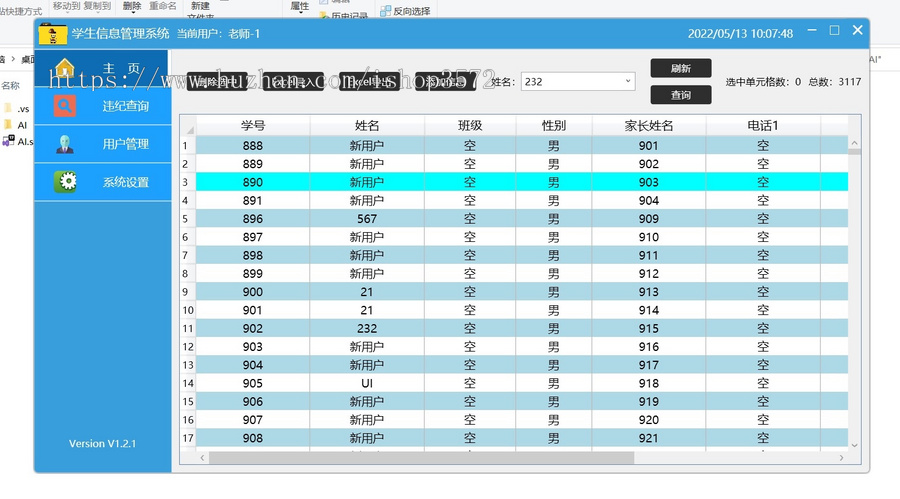900x499 pixels.
Task: Click student ID cell 896
Action: pos(253,219)
